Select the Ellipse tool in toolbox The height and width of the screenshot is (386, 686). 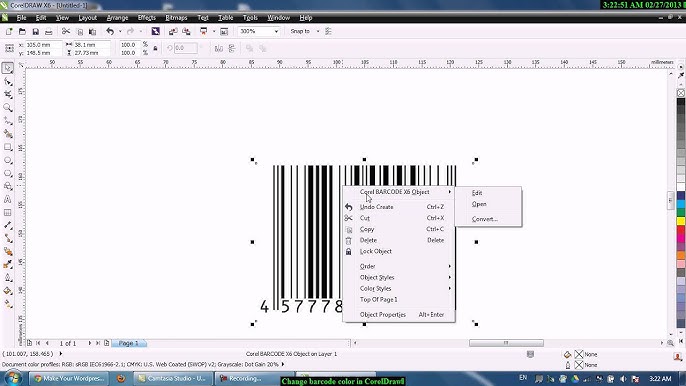[x=7, y=160]
